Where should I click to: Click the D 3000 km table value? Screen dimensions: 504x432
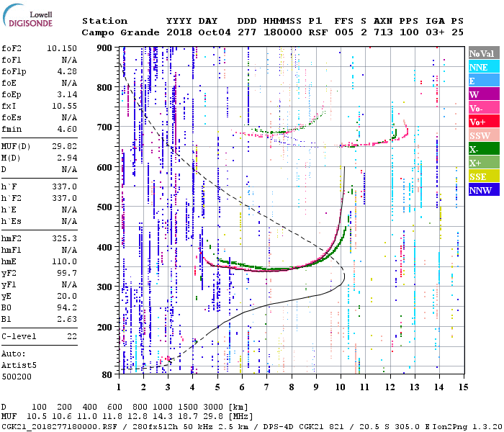click(213, 407)
